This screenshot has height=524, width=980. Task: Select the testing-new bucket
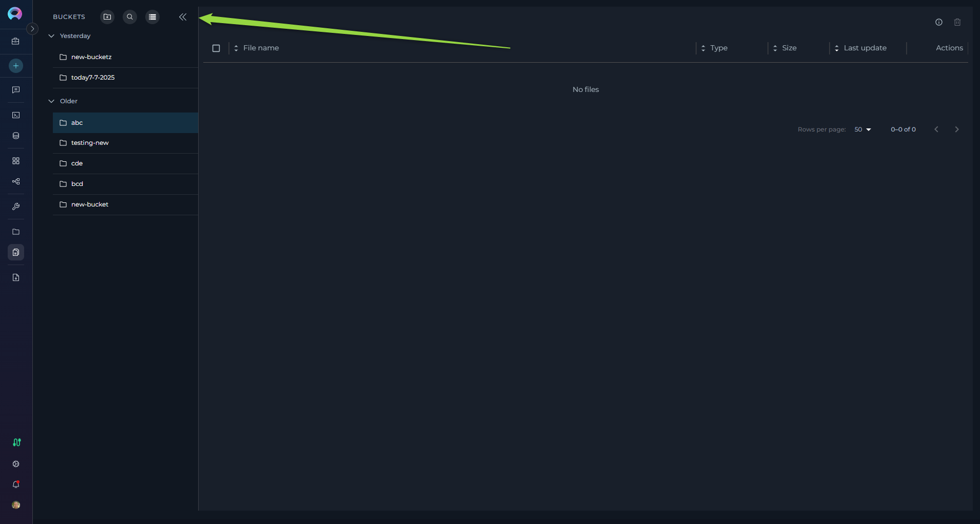tap(125, 143)
